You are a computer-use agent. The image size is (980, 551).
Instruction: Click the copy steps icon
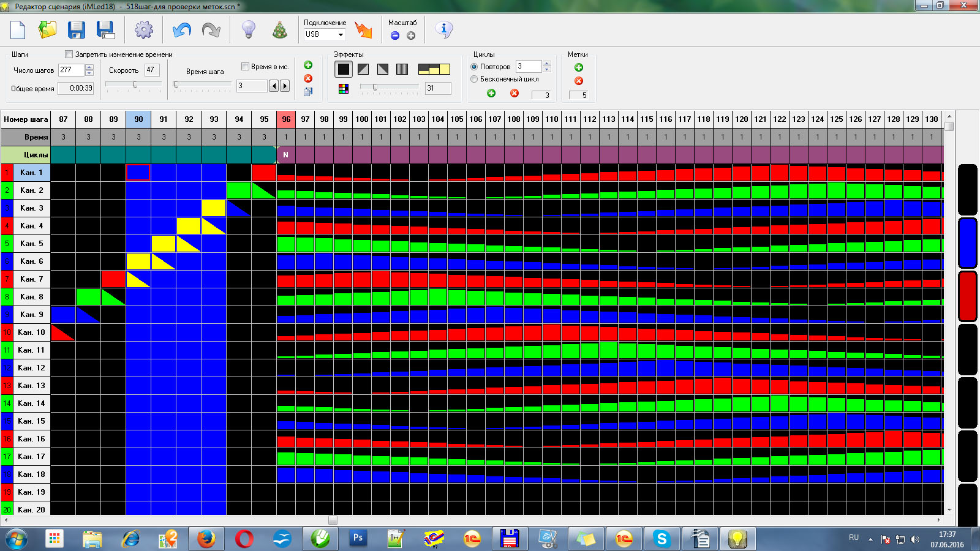308,92
